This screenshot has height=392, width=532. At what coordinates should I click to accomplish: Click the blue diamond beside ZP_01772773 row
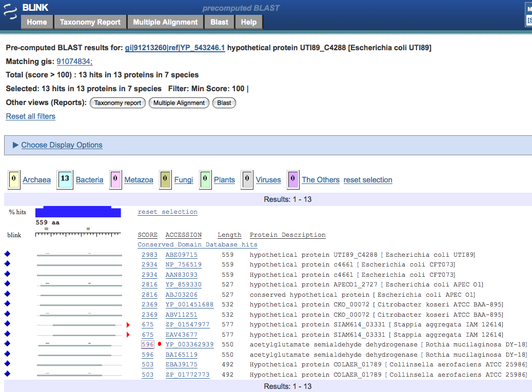7,374
